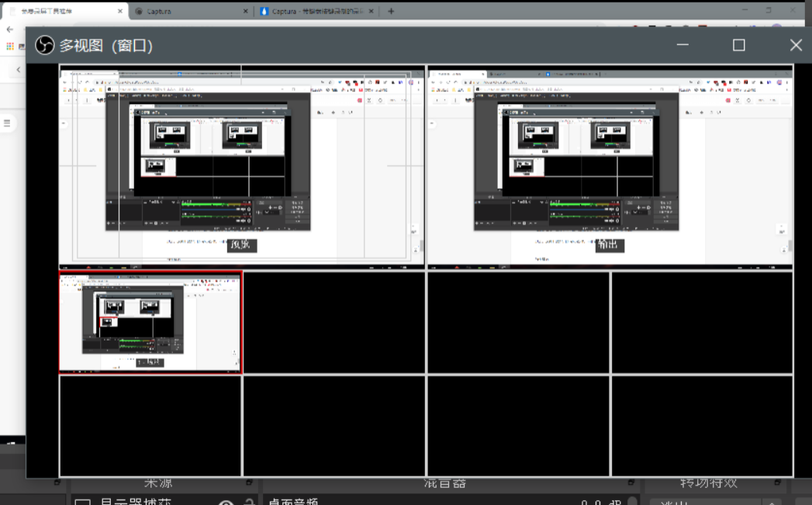Open the apps grid icon in the bookmarks bar
The width and height of the screenshot is (812, 505).
click(x=10, y=47)
